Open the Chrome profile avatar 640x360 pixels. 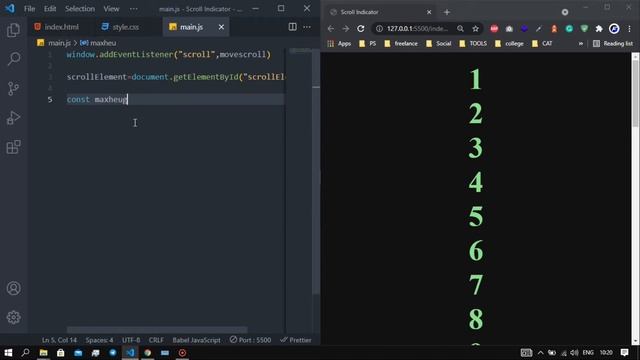pyautogui.click(x=614, y=29)
